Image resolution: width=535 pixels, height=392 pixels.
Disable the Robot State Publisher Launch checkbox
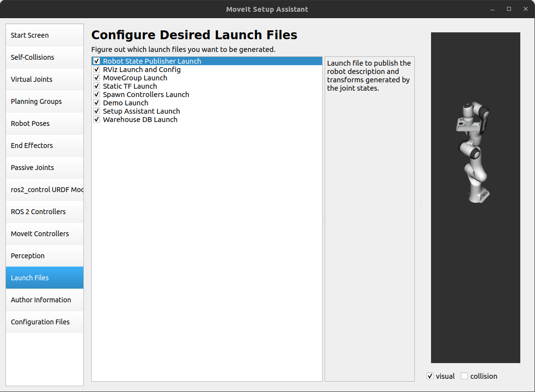(x=97, y=61)
